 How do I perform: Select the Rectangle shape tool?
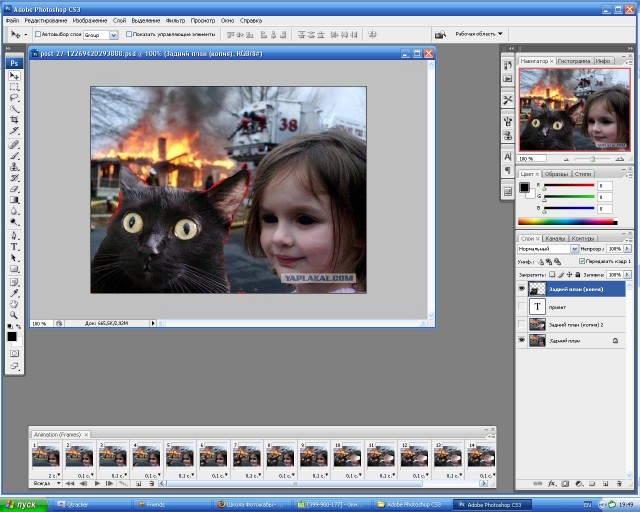(x=14, y=269)
